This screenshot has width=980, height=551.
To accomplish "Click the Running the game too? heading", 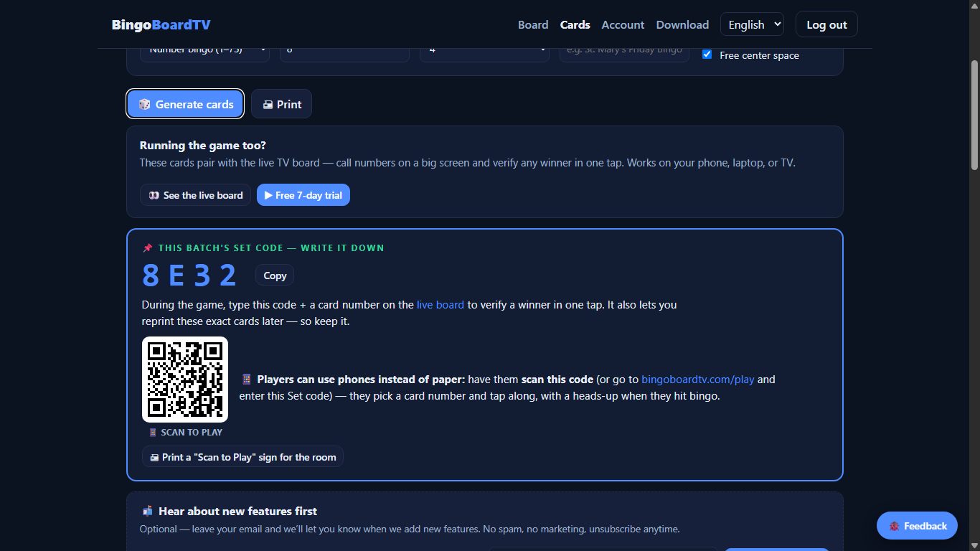I will tap(203, 145).
